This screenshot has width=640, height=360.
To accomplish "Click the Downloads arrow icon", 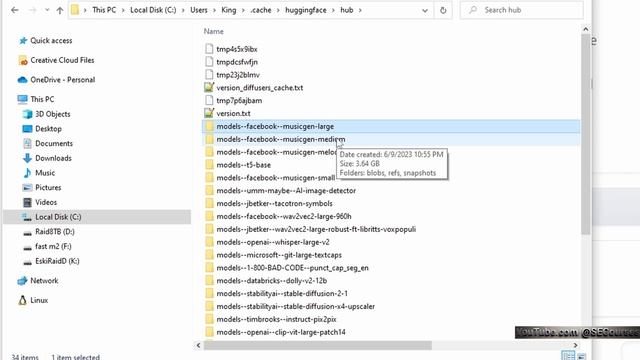I will pyautogui.click(x=27, y=158).
